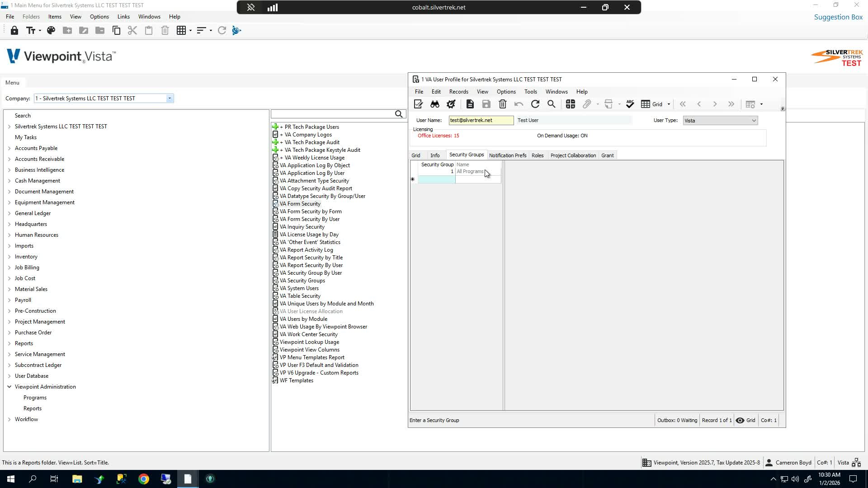Open the taskbar search icon

[33, 479]
